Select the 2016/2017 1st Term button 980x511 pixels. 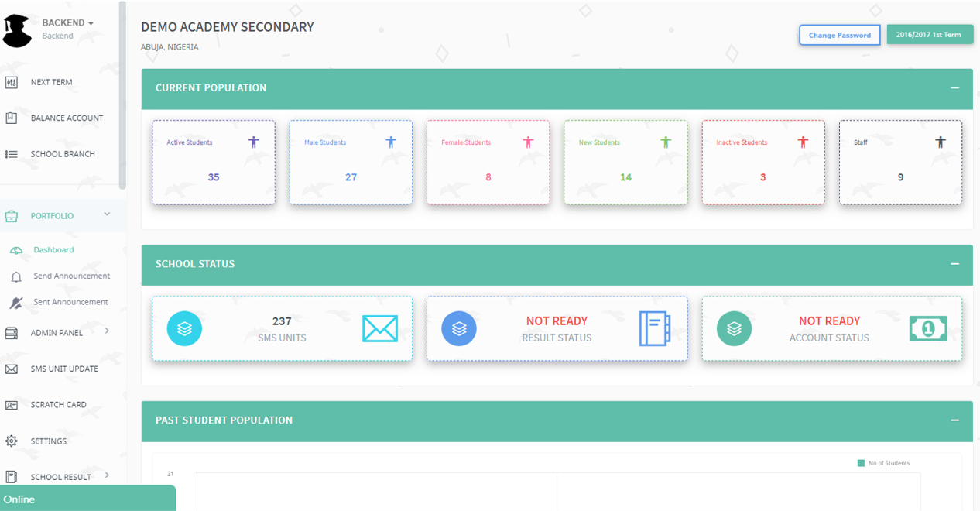pos(929,34)
